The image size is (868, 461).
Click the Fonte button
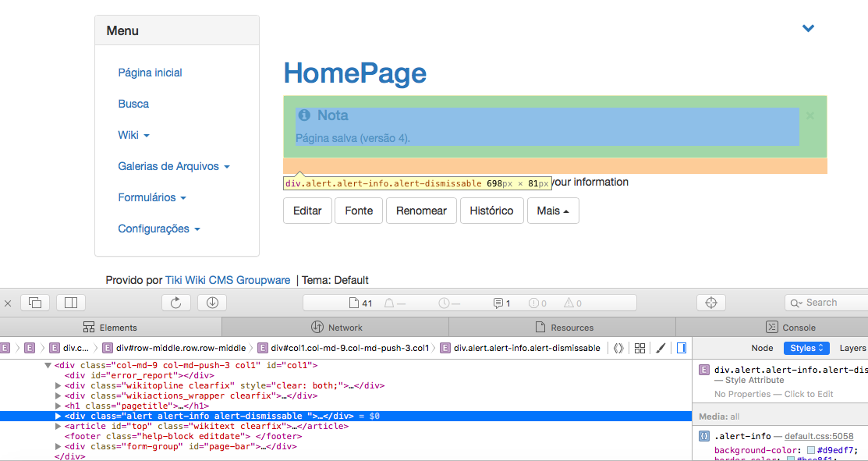[359, 211]
